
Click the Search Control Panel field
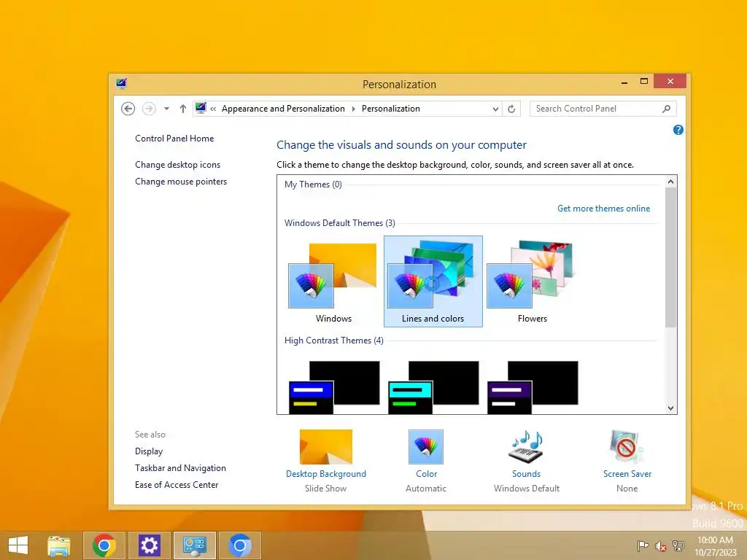click(603, 109)
